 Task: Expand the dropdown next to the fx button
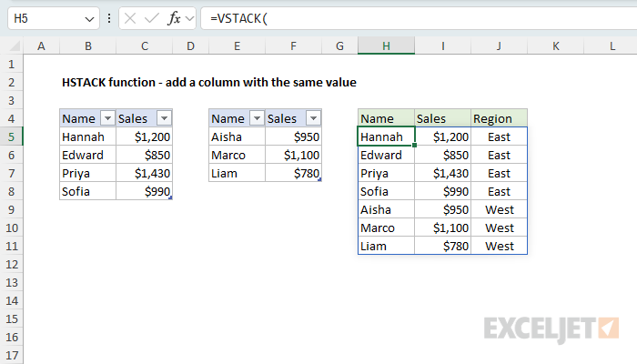(189, 18)
